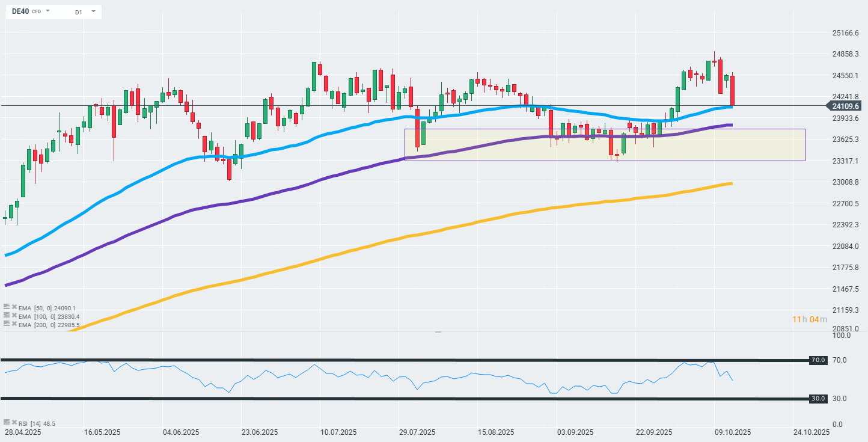The image size is (868, 442).
Task: Click the 24858.3 price axis value
Action: click(846, 54)
